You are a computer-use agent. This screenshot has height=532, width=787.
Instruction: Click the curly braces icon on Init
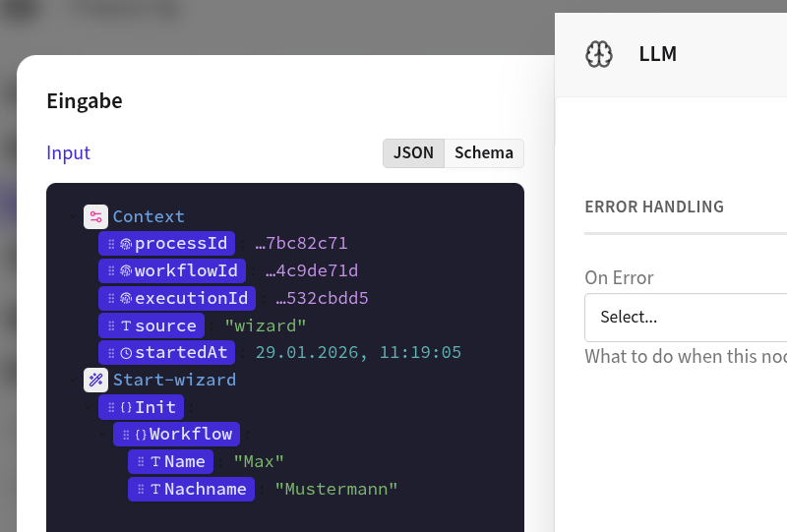point(125,407)
